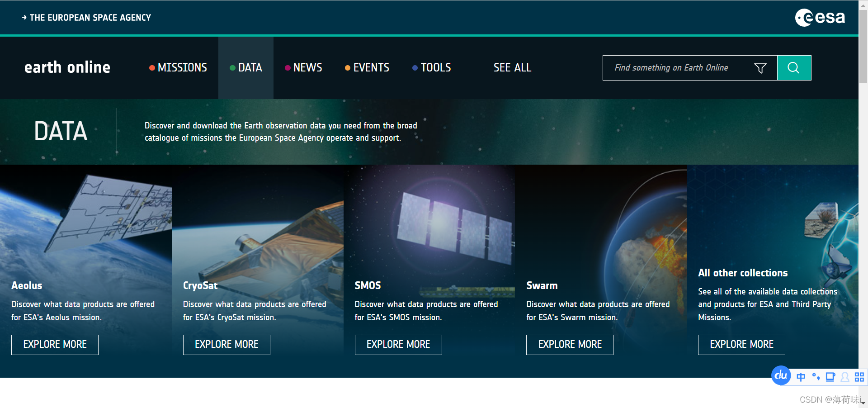The image size is (868, 408).
Task: Toggle the Chinese input mode icon
Action: (x=801, y=377)
